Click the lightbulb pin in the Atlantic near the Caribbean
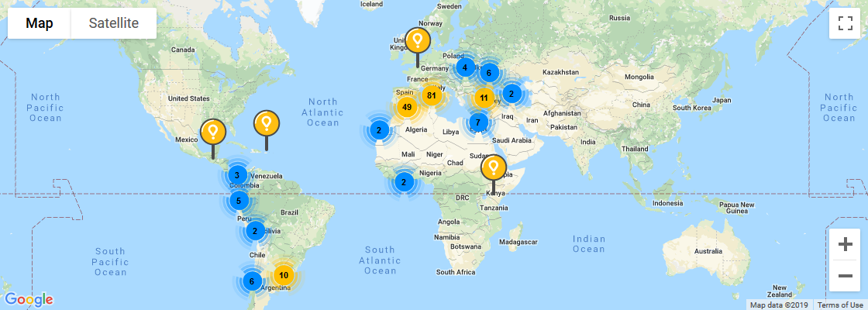868x310 pixels. tap(267, 122)
